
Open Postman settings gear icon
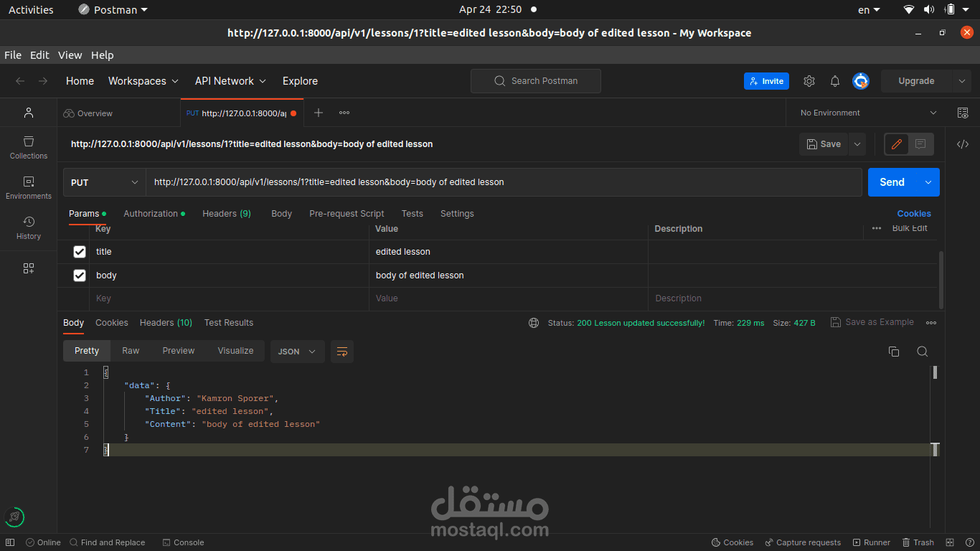pos(809,81)
